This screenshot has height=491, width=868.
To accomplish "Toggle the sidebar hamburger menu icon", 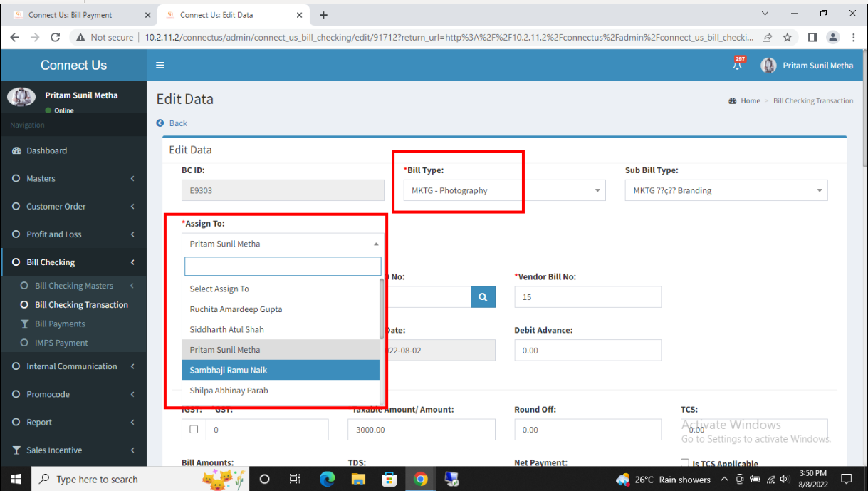I will click(x=160, y=66).
